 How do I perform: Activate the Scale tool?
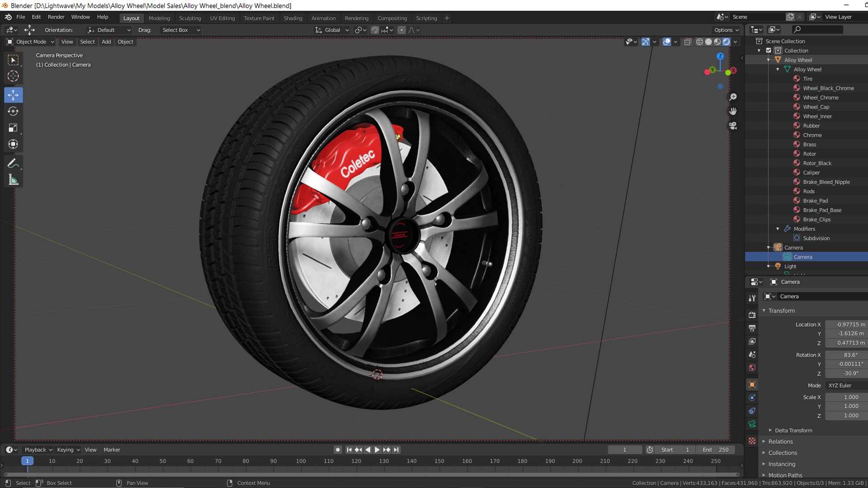[13, 128]
